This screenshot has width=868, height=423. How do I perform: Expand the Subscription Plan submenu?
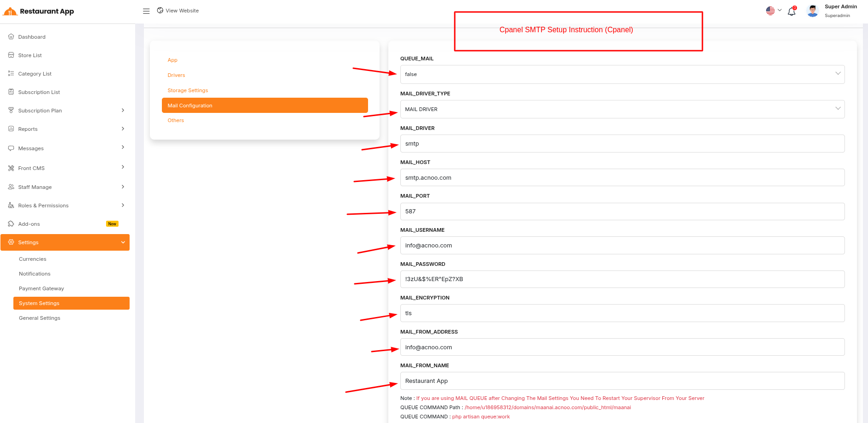click(123, 111)
